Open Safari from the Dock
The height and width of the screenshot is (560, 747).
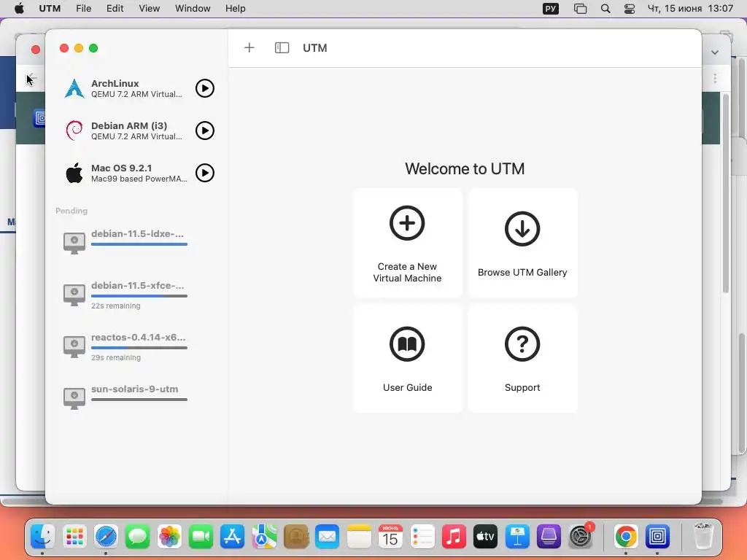[x=106, y=537]
